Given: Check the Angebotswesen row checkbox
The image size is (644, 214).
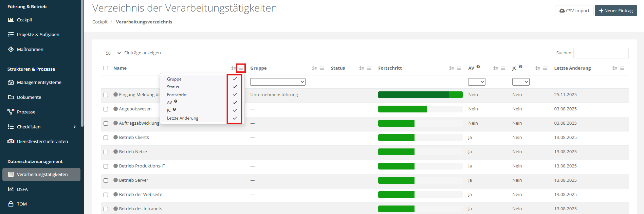Looking at the screenshot, I should (x=106, y=109).
